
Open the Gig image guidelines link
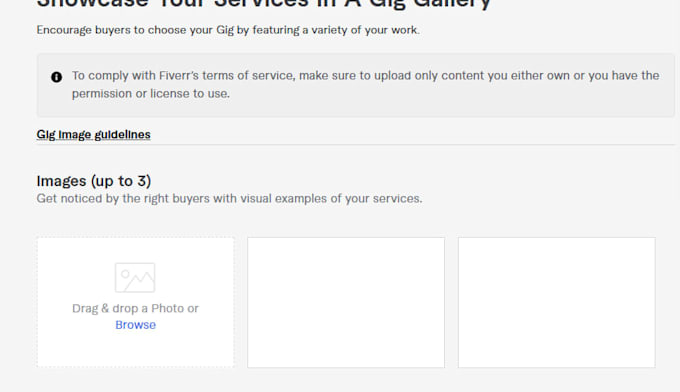pos(93,134)
